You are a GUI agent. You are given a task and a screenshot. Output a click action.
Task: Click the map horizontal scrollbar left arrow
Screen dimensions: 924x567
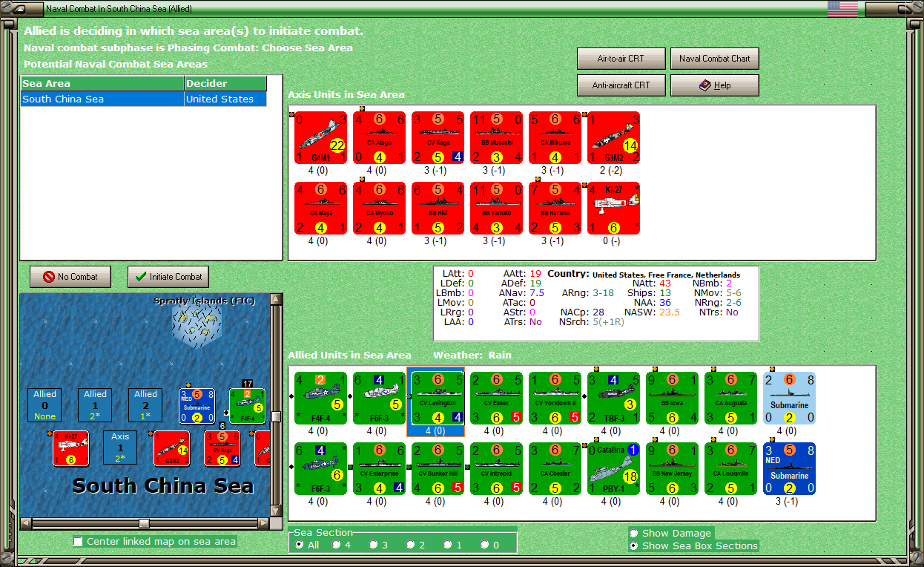[x=26, y=523]
